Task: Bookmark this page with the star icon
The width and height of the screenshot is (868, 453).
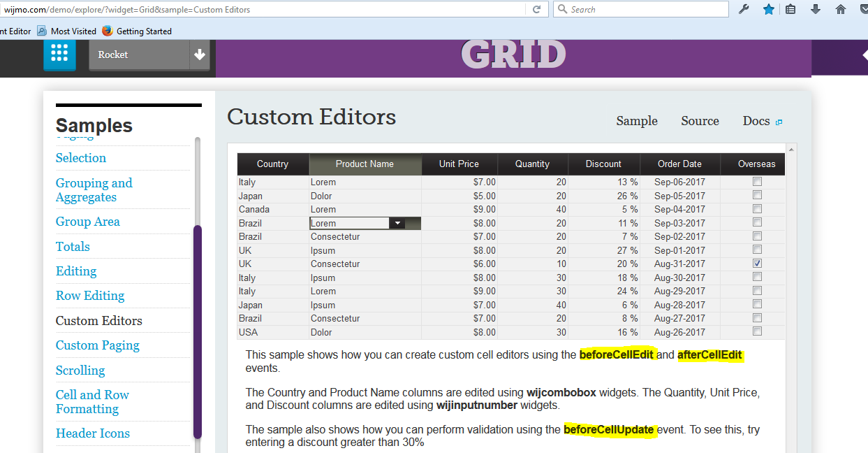Action: [769, 10]
